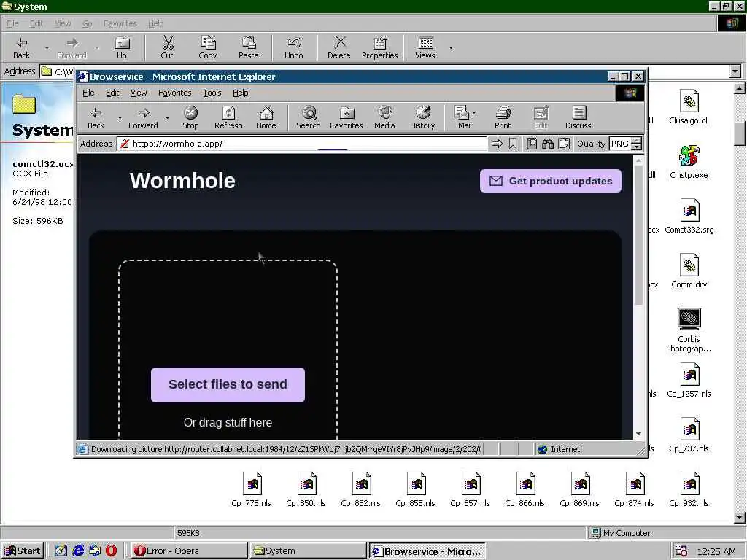Click Get product updates button

550,181
